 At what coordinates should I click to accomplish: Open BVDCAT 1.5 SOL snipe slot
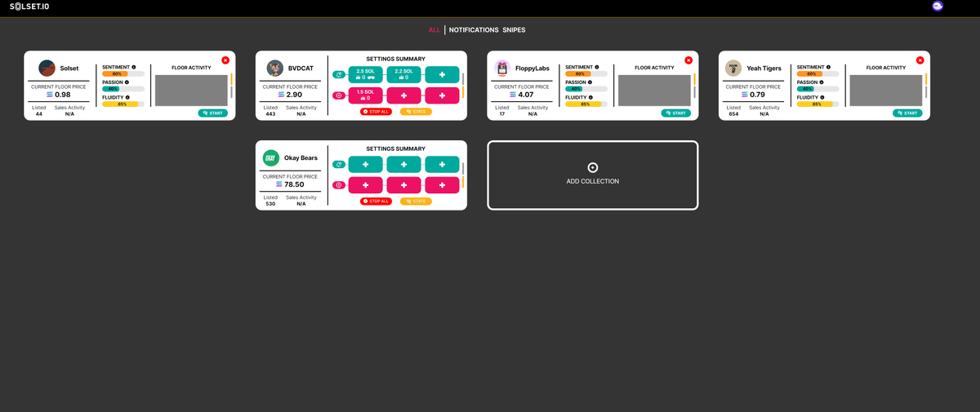click(x=365, y=95)
